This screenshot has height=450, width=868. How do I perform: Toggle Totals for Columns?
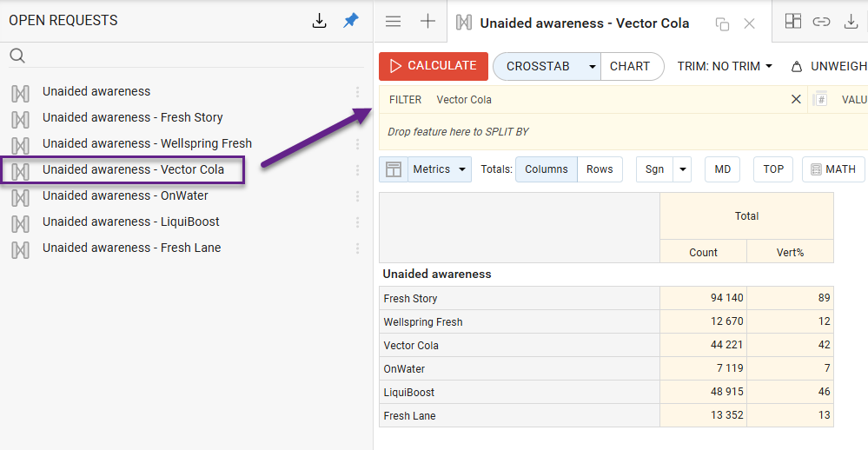click(x=547, y=169)
